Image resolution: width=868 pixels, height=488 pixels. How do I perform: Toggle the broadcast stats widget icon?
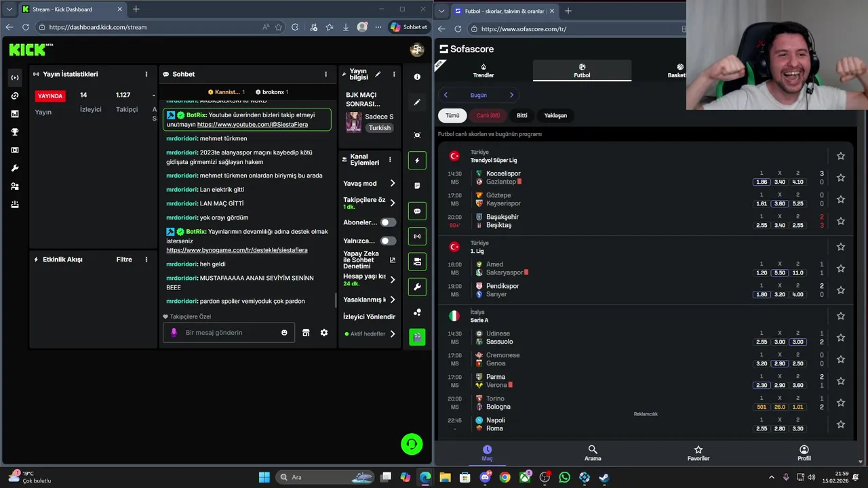click(417, 236)
